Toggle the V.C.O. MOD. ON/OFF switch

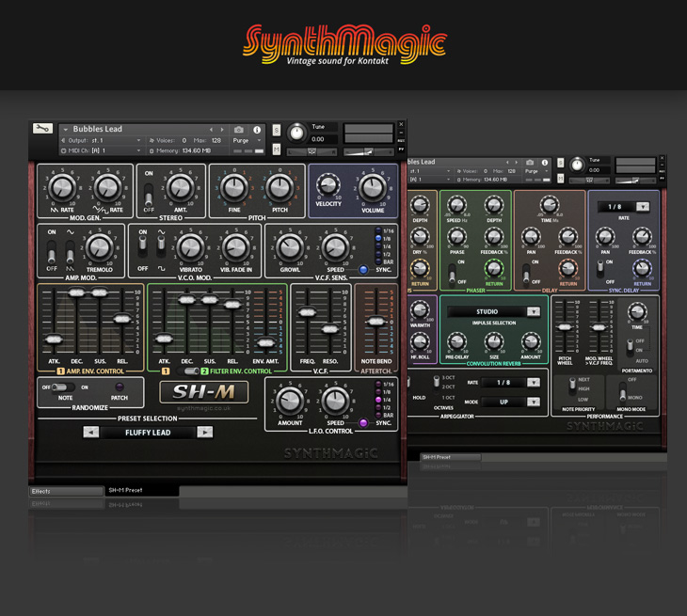pos(142,246)
